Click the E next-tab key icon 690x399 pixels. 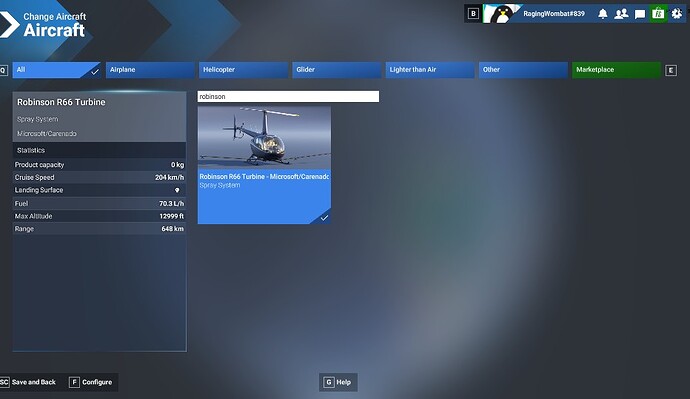coord(671,70)
